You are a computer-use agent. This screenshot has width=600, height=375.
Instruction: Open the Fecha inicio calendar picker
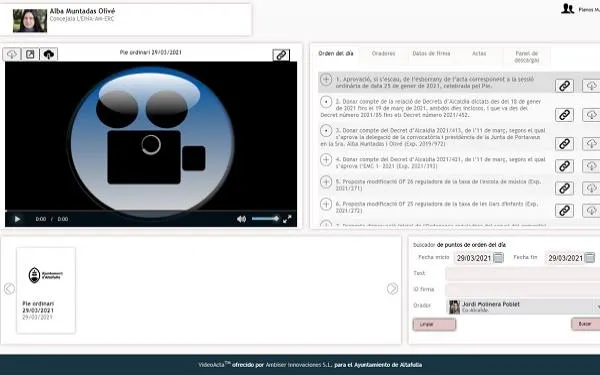[498, 258]
